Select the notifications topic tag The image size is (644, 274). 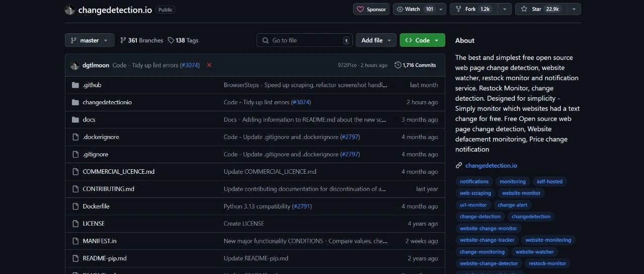[x=474, y=181]
